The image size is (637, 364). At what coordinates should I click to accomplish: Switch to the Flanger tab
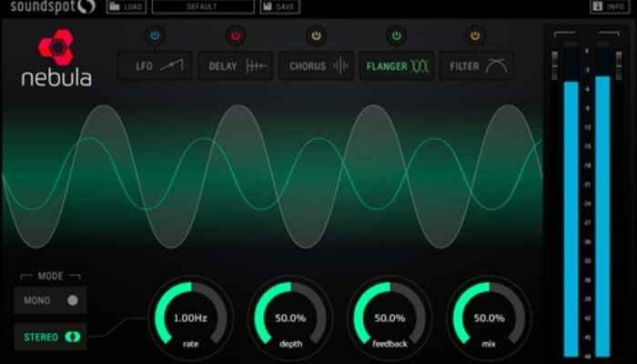(x=397, y=66)
